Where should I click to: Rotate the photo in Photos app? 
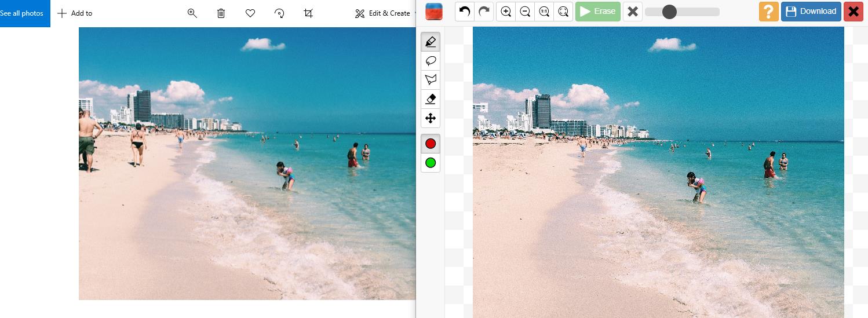tap(279, 13)
